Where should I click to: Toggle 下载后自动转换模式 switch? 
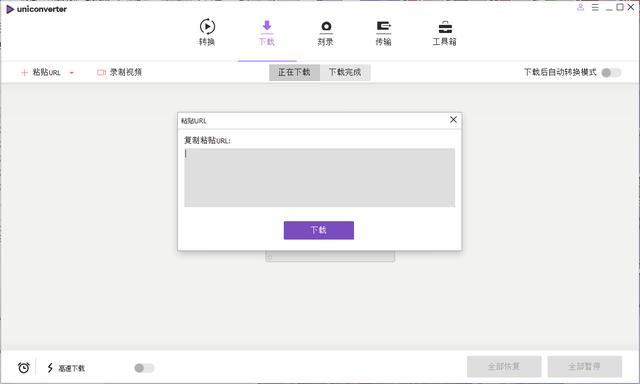coord(611,73)
